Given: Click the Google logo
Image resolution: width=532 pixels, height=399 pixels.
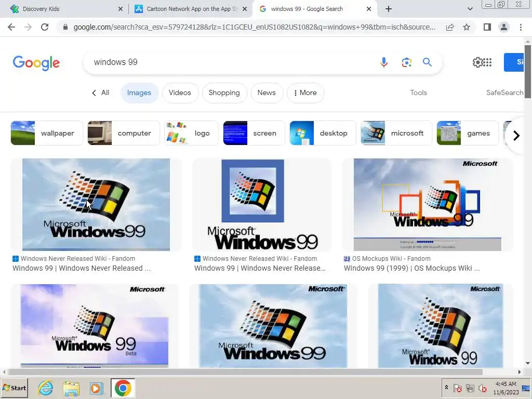Looking at the screenshot, I should (x=36, y=63).
